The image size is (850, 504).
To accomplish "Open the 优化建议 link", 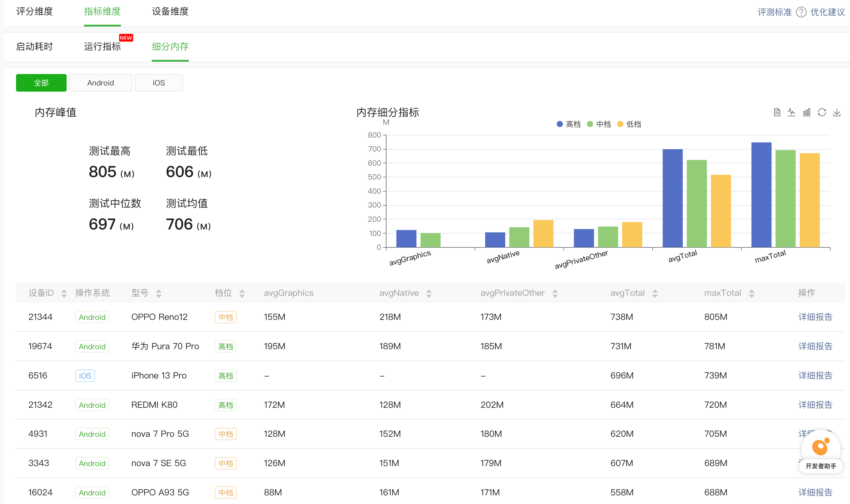I will [x=827, y=12].
